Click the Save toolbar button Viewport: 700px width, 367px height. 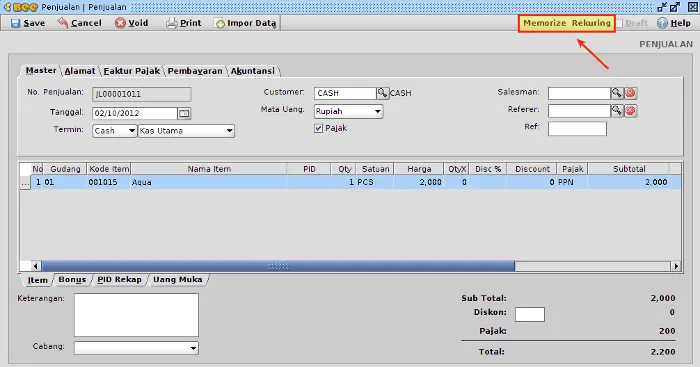tap(28, 23)
